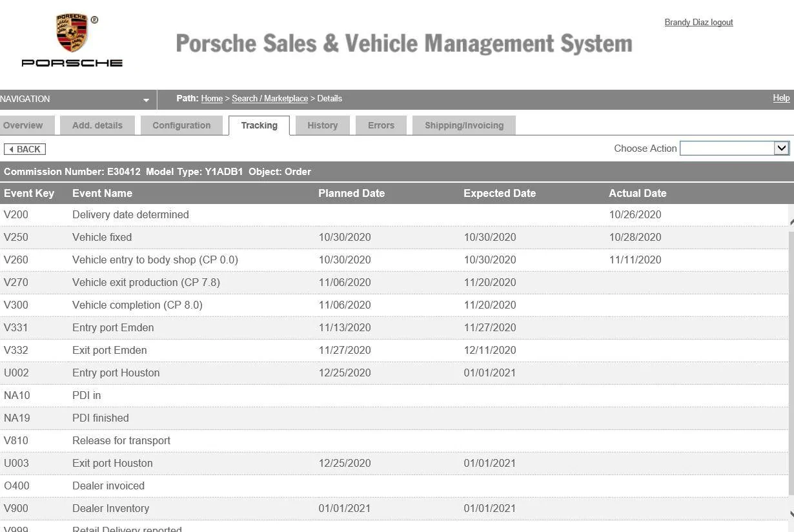Open the History tab

tap(323, 125)
